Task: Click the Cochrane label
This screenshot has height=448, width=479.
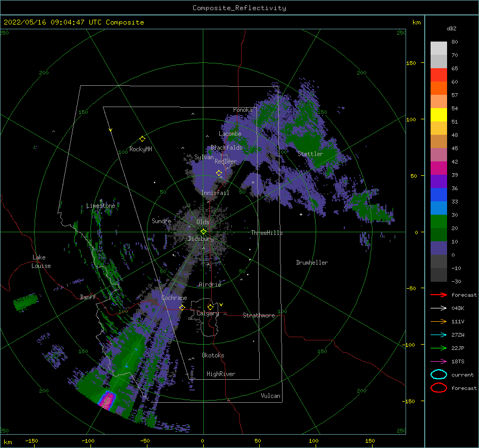Action: 174,298
